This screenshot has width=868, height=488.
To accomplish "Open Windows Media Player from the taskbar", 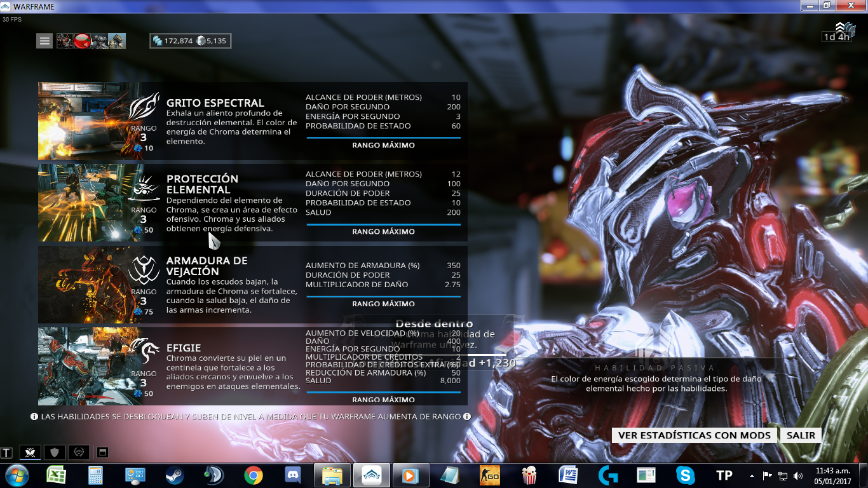I will coord(410,475).
